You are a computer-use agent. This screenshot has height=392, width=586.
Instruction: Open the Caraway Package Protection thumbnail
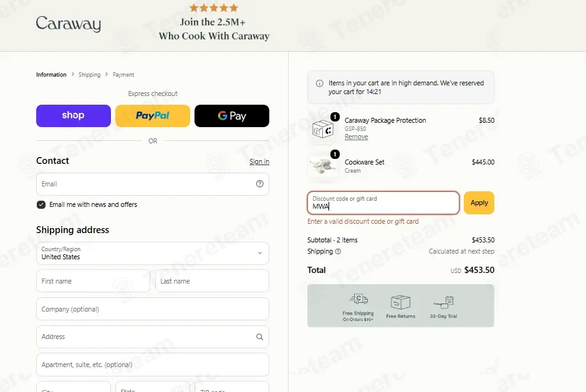[322, 129]
